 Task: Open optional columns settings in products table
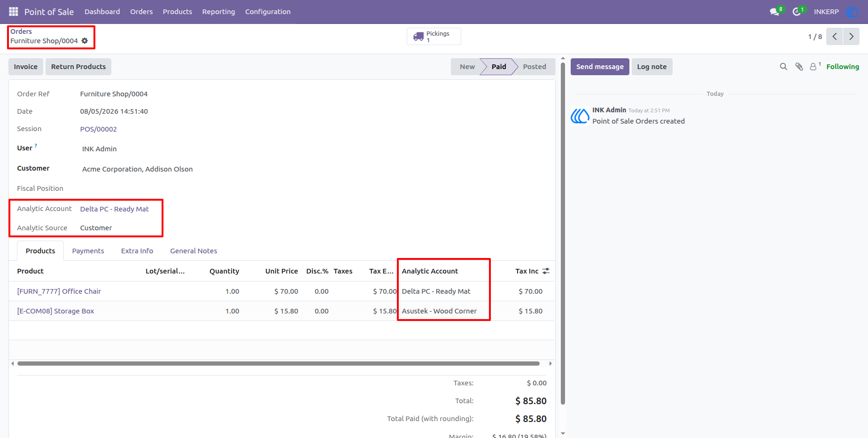546,271
